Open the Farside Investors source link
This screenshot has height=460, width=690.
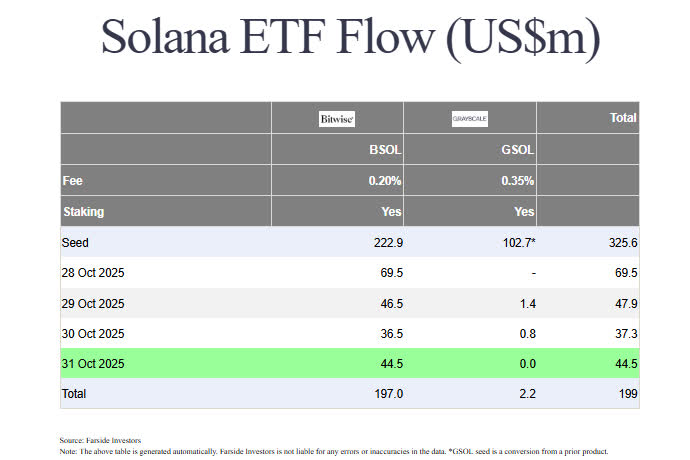coord(112,440)
